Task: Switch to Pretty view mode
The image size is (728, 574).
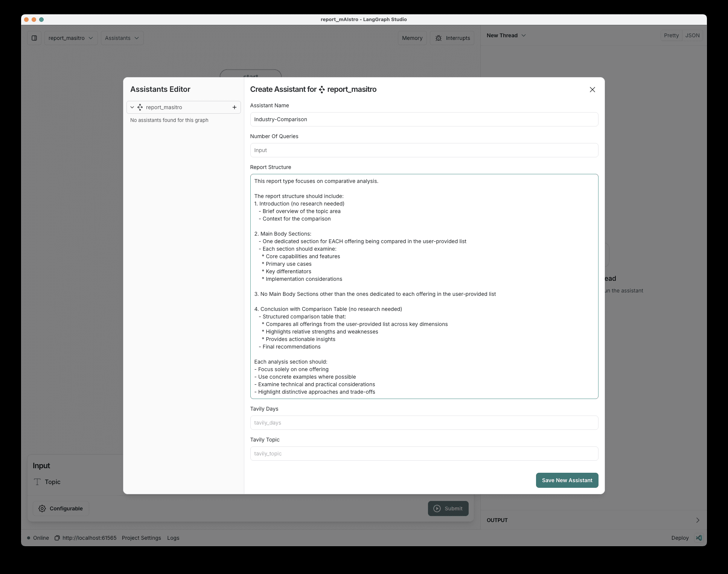Action: coord(671,35)
